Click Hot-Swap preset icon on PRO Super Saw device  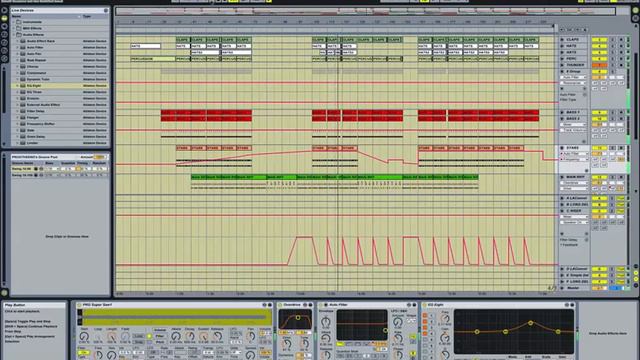tap(264, 305)
